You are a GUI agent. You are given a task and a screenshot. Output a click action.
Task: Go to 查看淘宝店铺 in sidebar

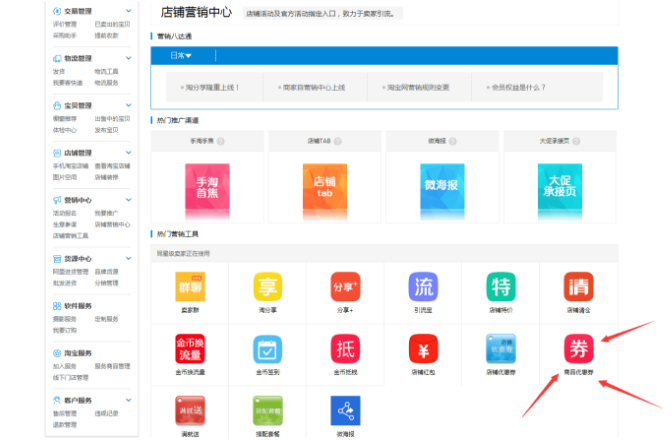click(112, 166)
